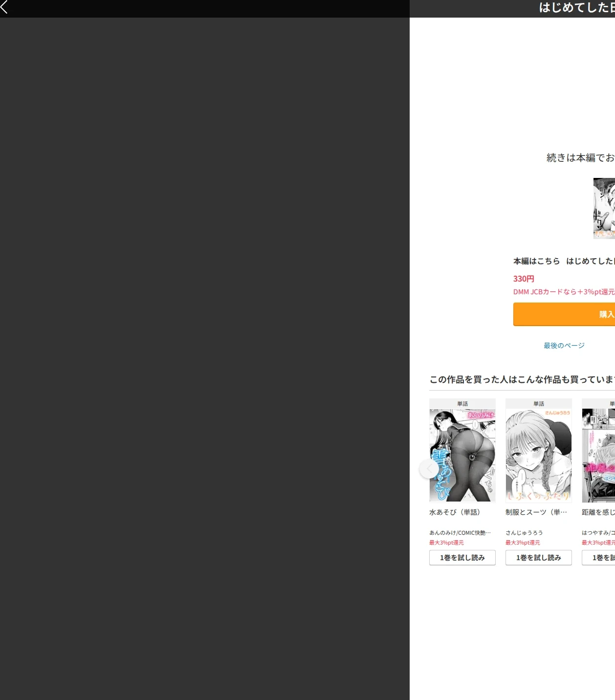Open the 制服とスーツ title link
Screen dimensions: 615x700
[x=536, y=512]
